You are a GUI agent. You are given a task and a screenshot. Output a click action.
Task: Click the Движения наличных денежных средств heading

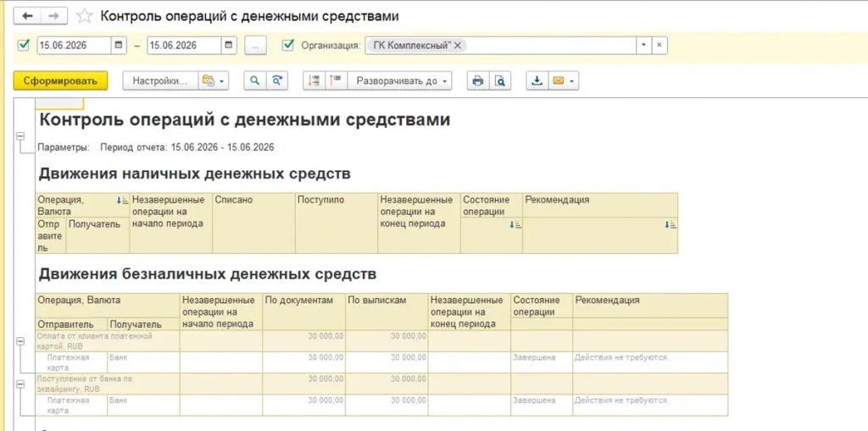coord(194,174)
